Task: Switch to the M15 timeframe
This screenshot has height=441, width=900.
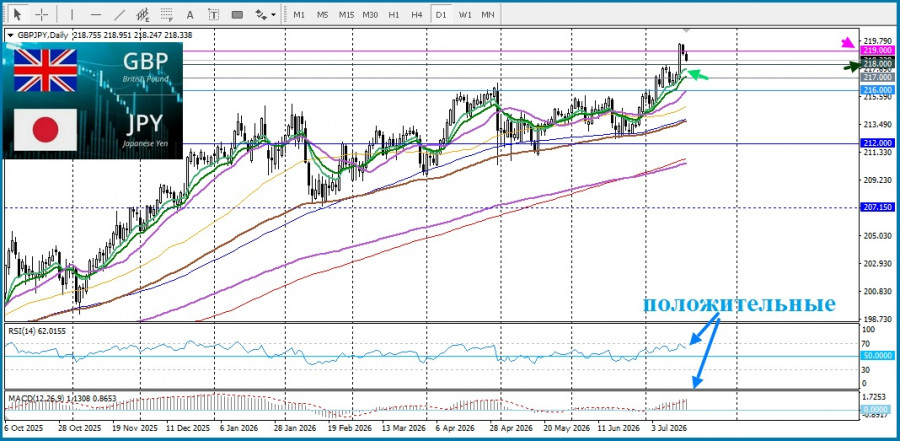Action: pyautogui.click(x=346, y=15)
